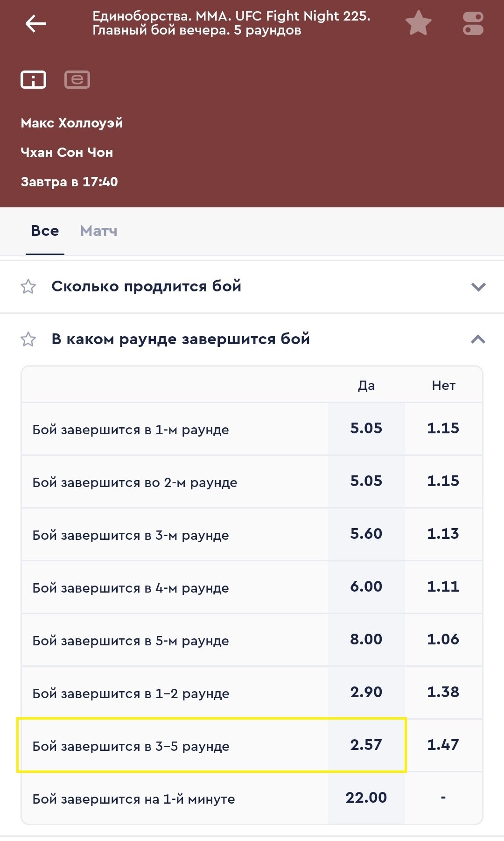Select 22.00 odds for first-minute finish
The width and height of the screenshot is (504, 841).
[366, 798]
